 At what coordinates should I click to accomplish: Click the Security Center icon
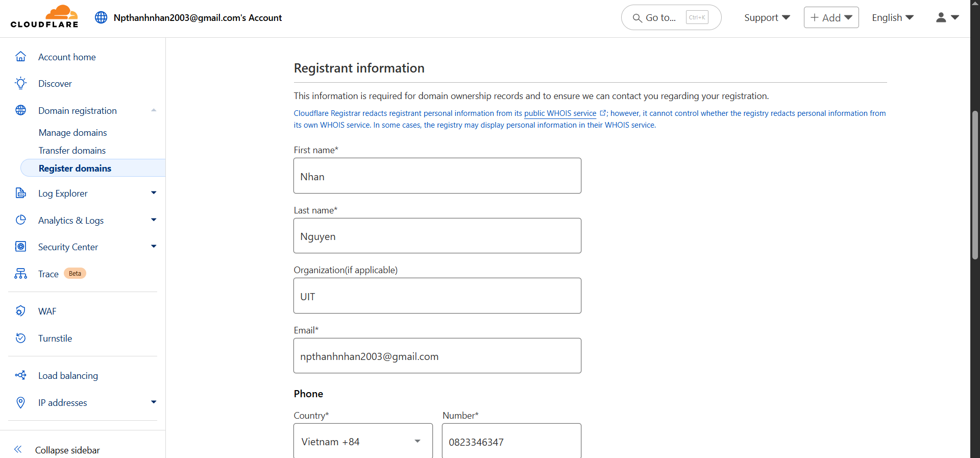click(21, 247)
